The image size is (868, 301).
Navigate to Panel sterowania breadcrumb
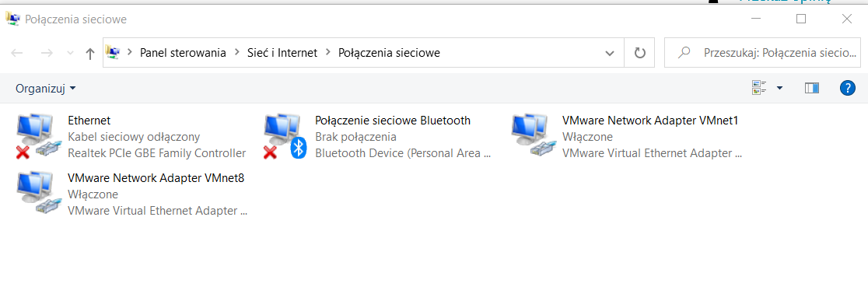183,53
